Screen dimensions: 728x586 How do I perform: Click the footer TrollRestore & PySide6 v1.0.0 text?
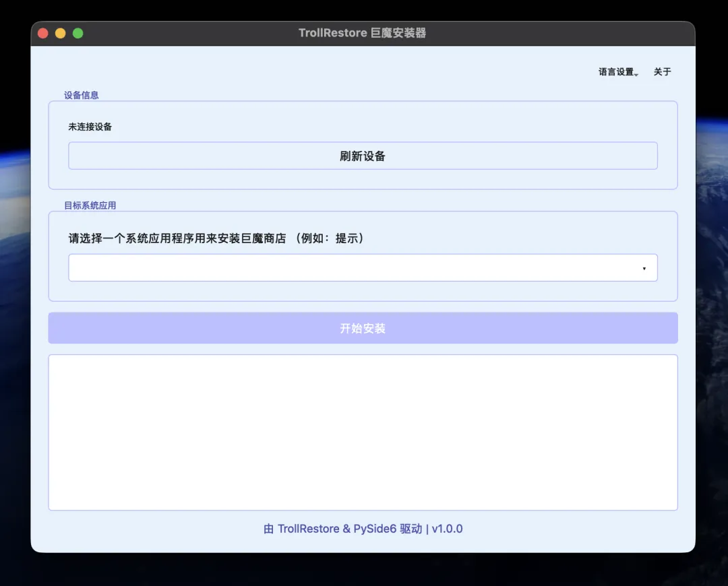click(363, 529)
